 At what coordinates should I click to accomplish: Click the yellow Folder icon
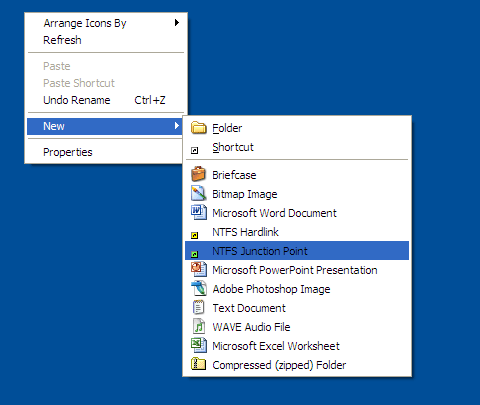pos(199,128)
